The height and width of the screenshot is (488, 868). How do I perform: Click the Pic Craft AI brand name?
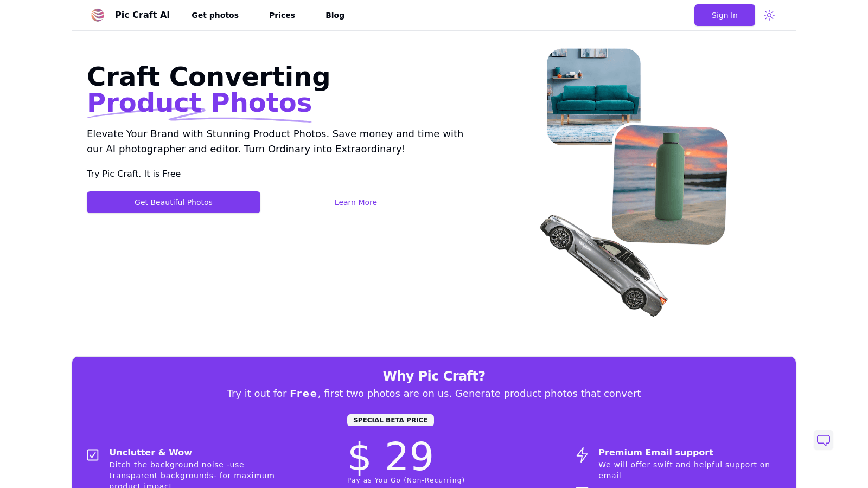(x=142, y=15)
